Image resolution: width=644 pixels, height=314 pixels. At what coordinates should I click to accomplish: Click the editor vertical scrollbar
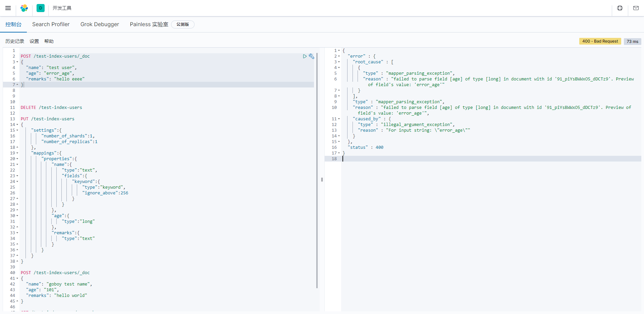317,170
